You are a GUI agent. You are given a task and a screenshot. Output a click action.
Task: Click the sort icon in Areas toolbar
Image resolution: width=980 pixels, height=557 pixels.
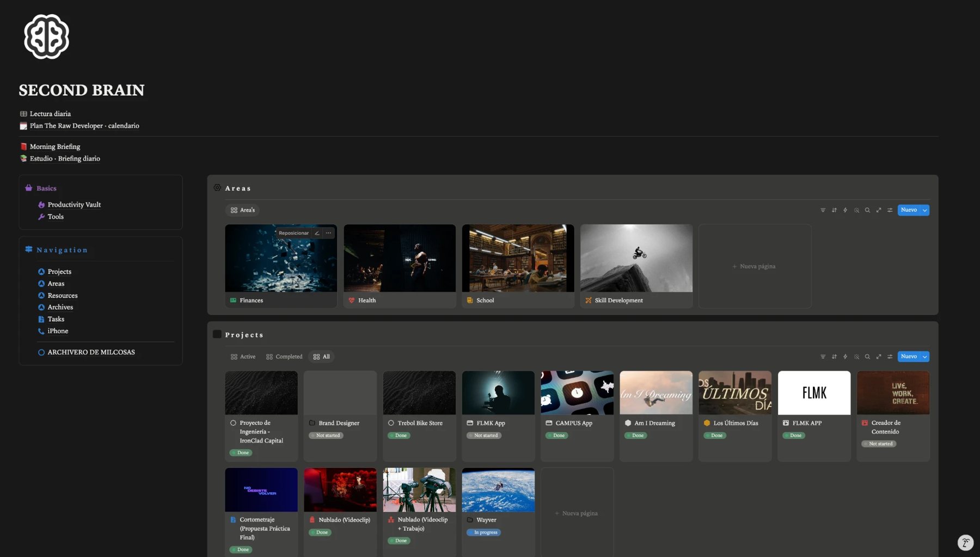[834, 210]
